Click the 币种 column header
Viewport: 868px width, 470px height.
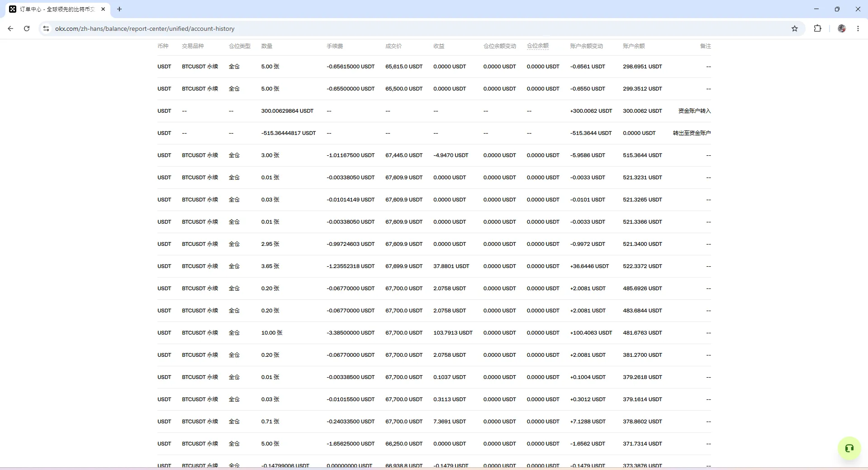(163, 46)
